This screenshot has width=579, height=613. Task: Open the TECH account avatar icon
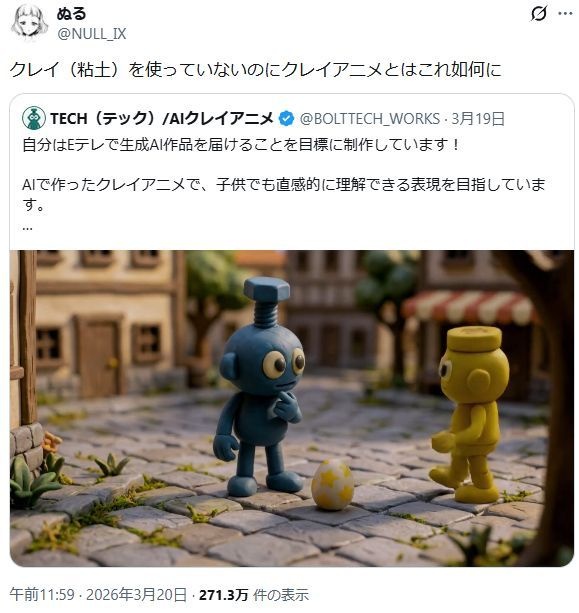click(x=34, y=118)
